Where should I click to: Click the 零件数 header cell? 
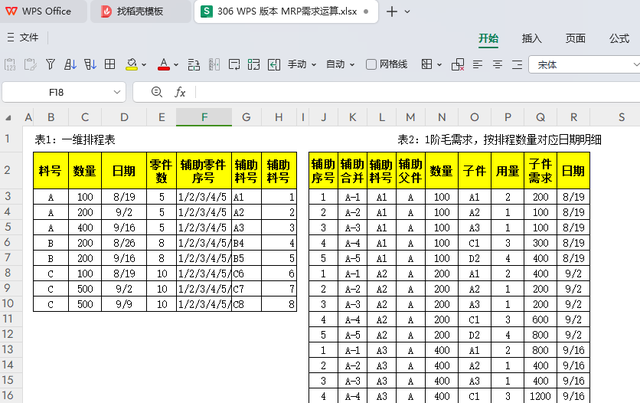(x=161, y=171)
